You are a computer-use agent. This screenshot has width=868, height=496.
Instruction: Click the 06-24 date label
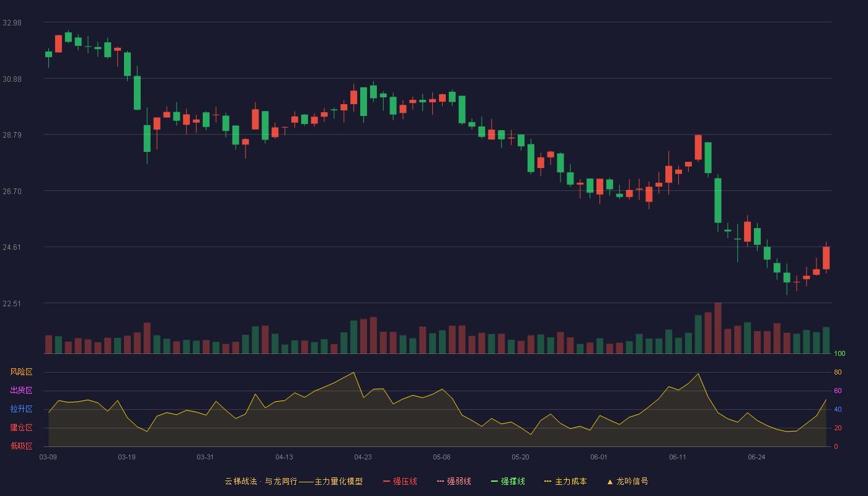(x=756, y=457)
